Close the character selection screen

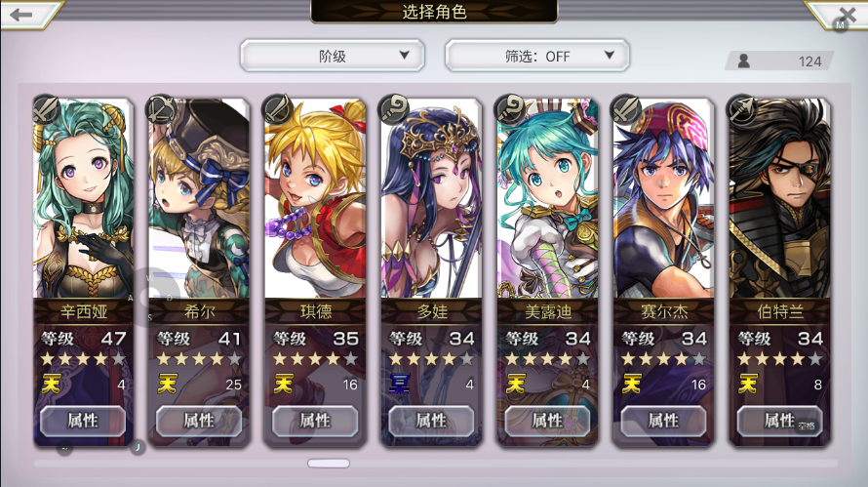(847, 15)
